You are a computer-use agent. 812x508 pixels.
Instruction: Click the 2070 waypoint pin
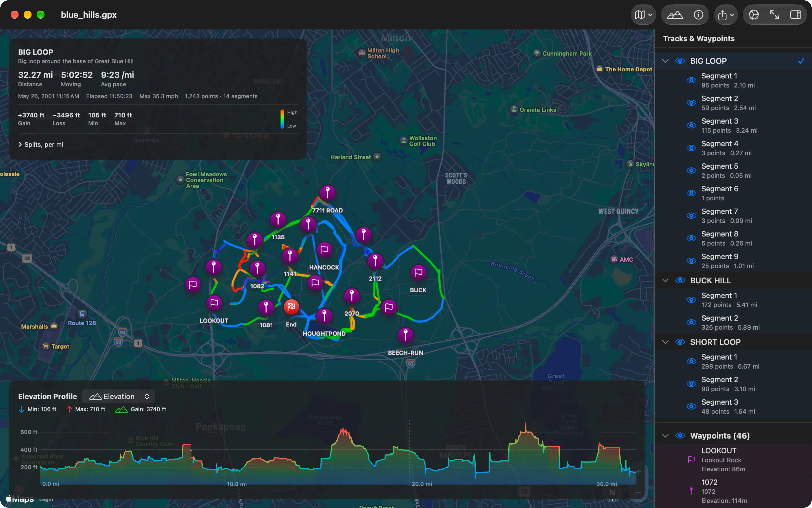pyautogui.click(x=352, y=296)
